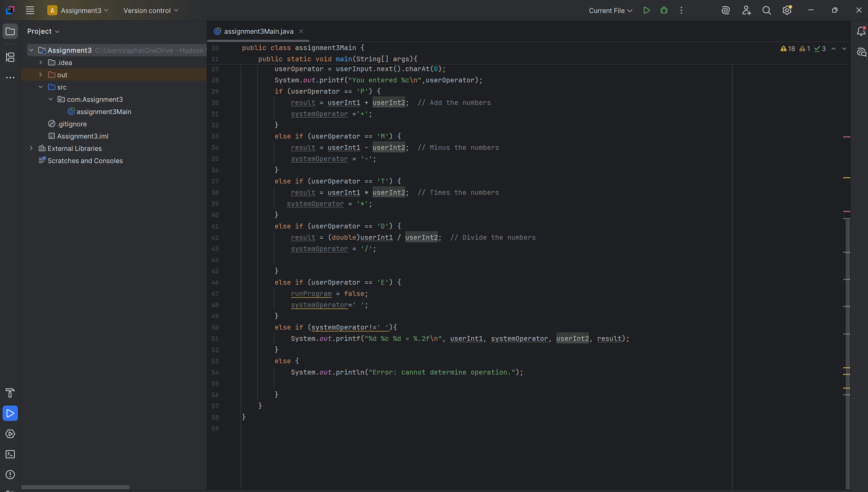The height and width of the screenshot is (492, 868).
Task: Open the Problems tool window
Action: pyautogui.click(x=10, y=475)
